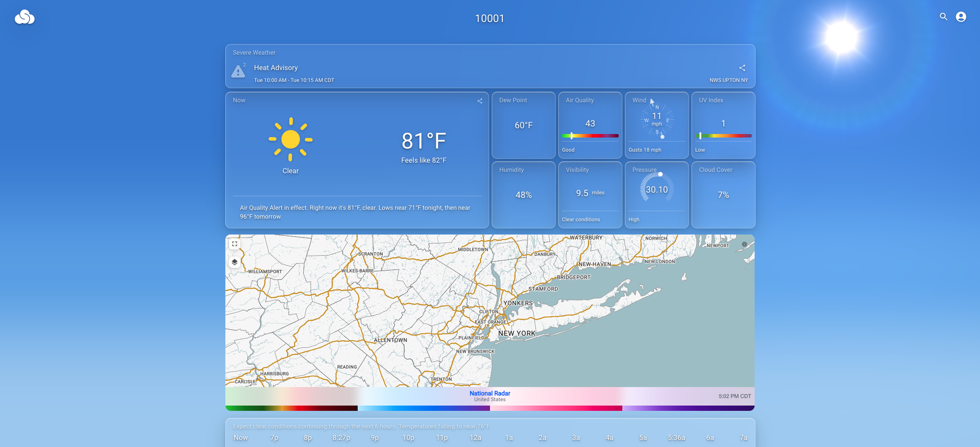Click the Gusts 18 mph text
980x447 pixels.
[x=645, y=150]
